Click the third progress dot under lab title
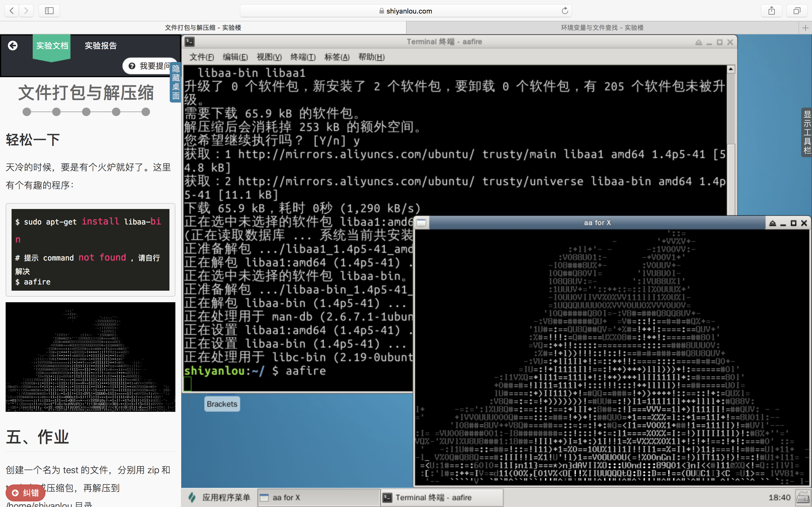 click(86, 112)
